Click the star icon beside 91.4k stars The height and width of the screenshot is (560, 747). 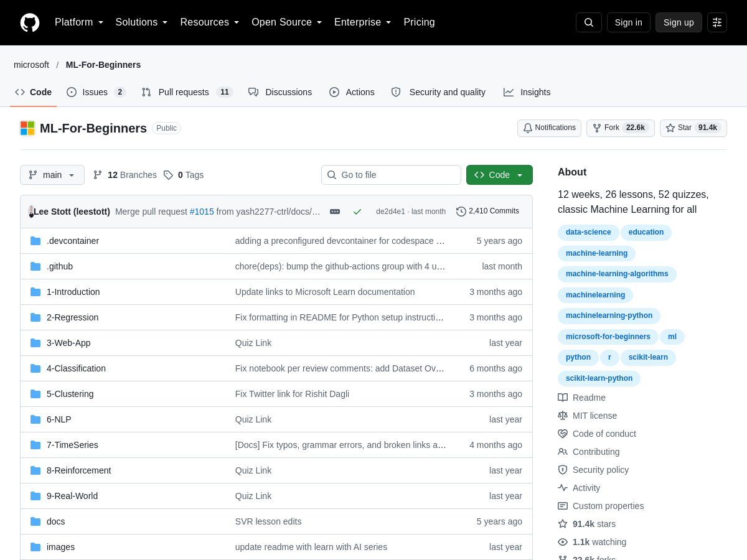563,524
